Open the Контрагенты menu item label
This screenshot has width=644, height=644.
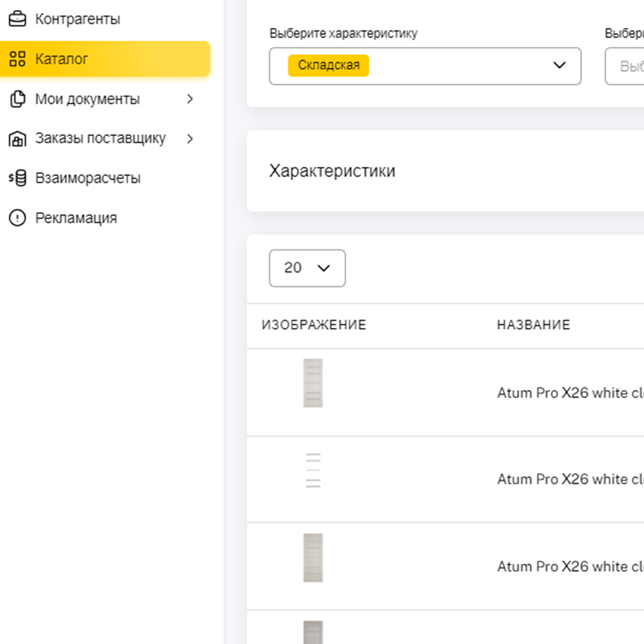tap(78, 19)
